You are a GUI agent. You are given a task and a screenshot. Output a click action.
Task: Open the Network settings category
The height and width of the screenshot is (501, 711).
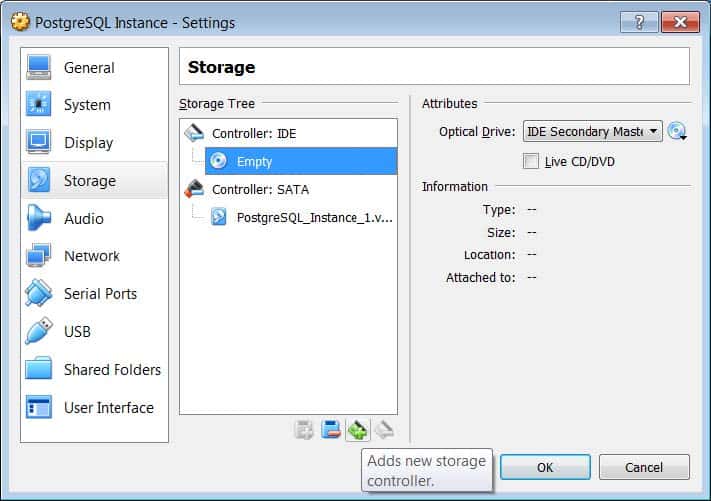[95, 256]
